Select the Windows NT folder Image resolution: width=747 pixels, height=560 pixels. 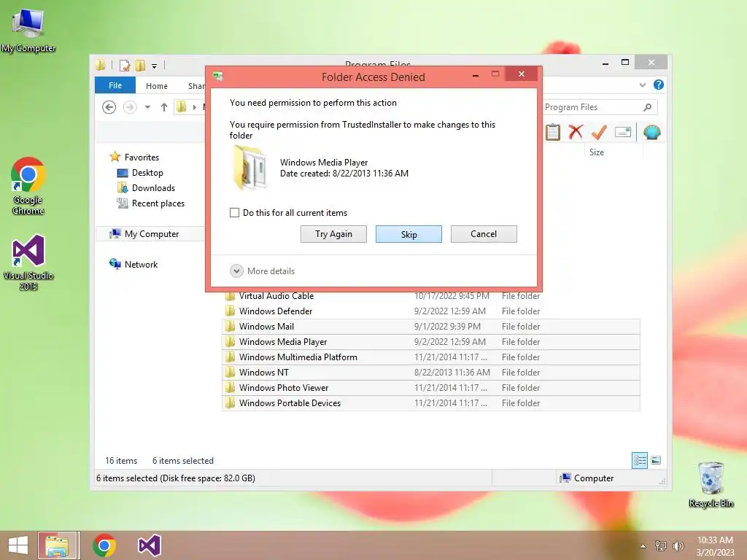(431, 372)
